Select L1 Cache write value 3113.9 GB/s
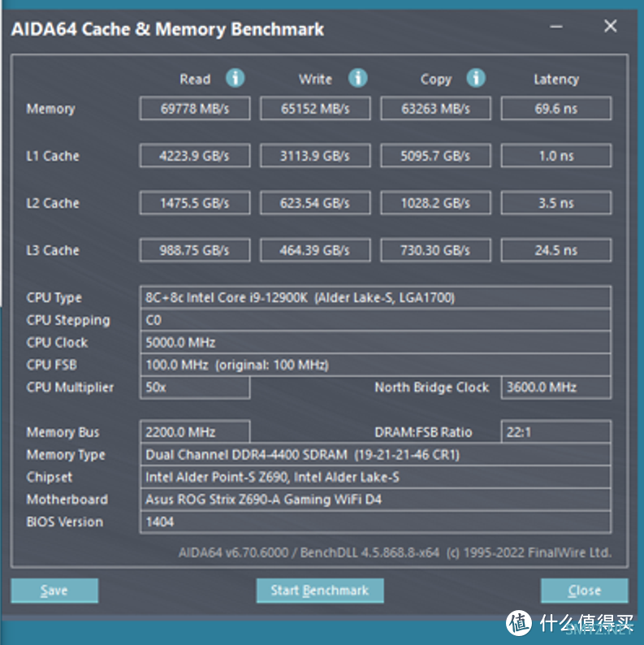The height and width of the screenshot is (645, 644). [315, 155]
